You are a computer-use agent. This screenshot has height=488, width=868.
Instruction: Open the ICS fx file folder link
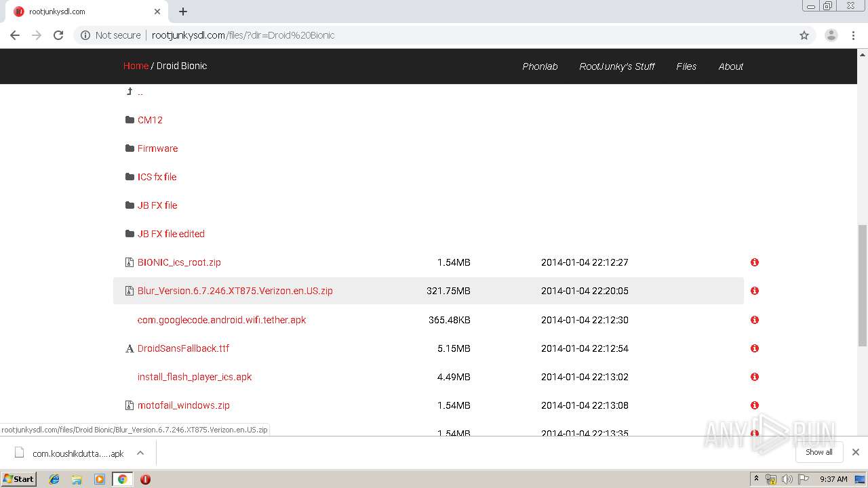click(157, 177)
